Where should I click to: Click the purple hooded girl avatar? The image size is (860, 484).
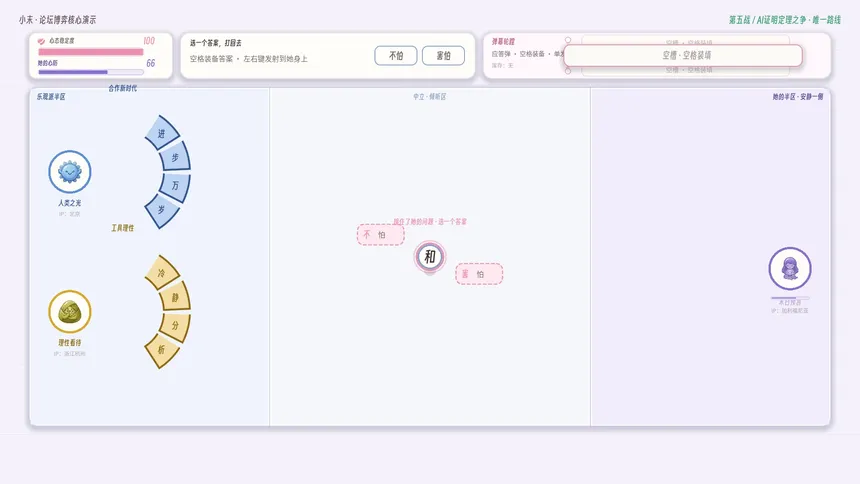tap(790, 268)
